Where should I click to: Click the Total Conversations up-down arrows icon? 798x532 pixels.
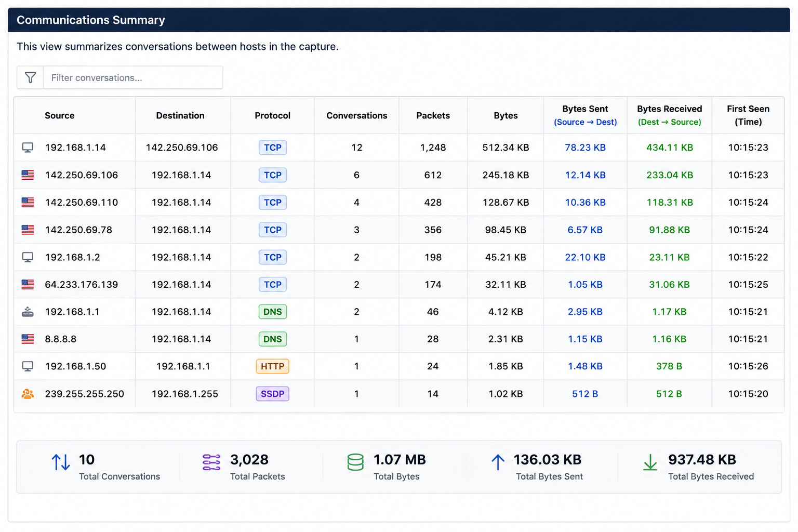coord(61,462)
